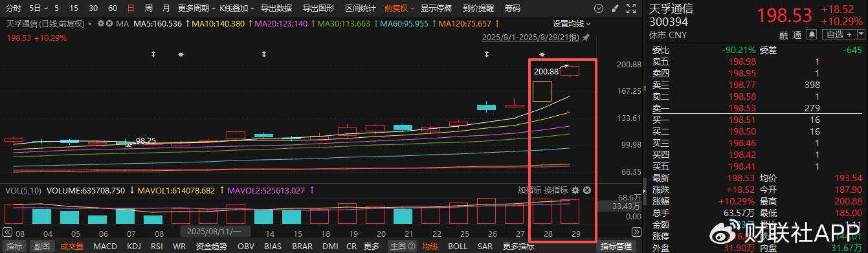Viewport: 868px width, 253px height.
Task: Toggle 筹码 chip distribution panel
Action: point(512,8)
